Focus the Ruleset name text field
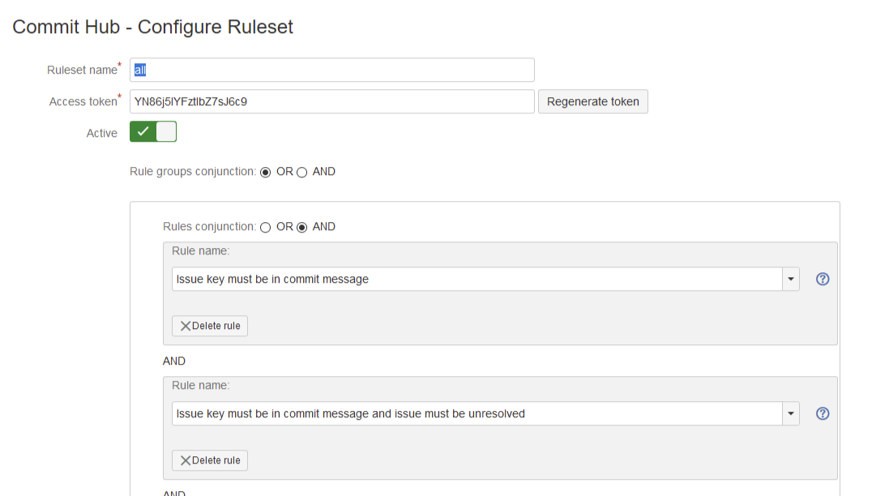Image resolution: width=872 pixels, height=496 pixels. click(332, 70)
